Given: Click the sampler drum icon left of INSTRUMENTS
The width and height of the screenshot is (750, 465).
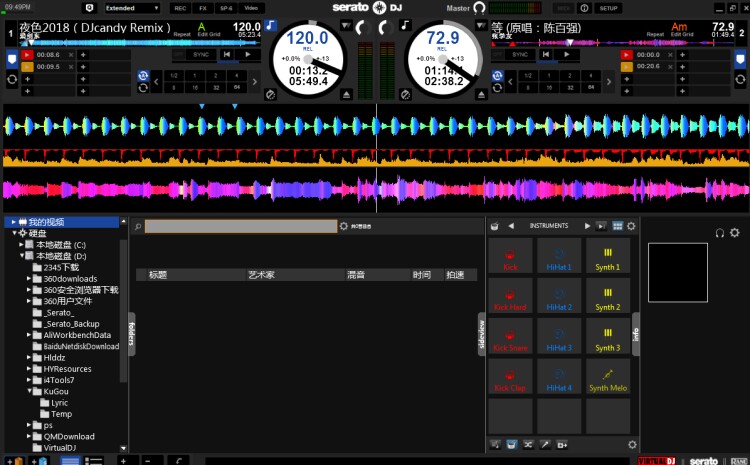Looking at the screenshot, I should (x=495, y=226).
